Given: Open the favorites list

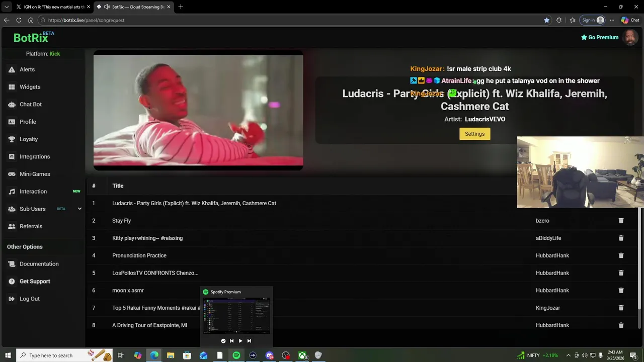Looking at the screenshot, I should [573, 20].
